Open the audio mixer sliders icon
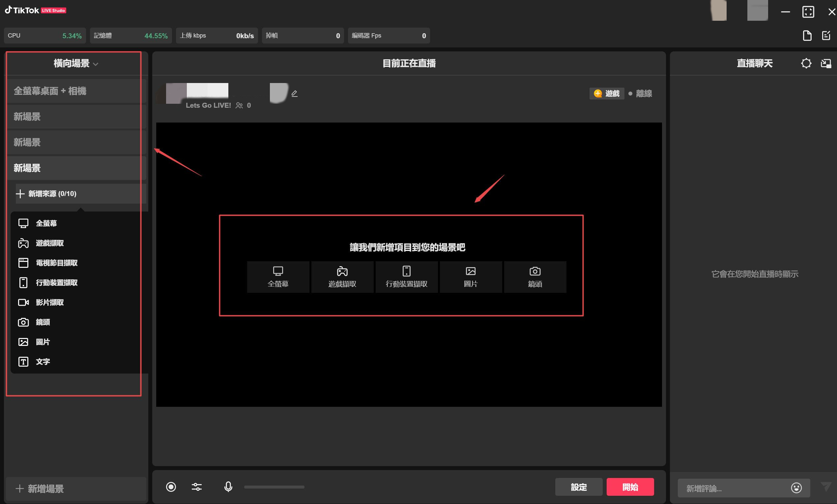 coord(197,487)
